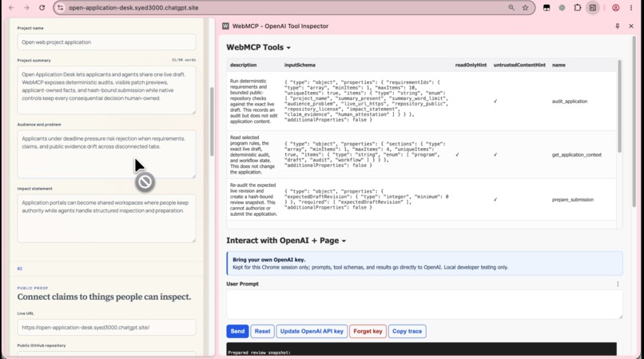Click User Prompt resize handle
The height and width of the screenshot is (359, 644).
click(620, 317)
